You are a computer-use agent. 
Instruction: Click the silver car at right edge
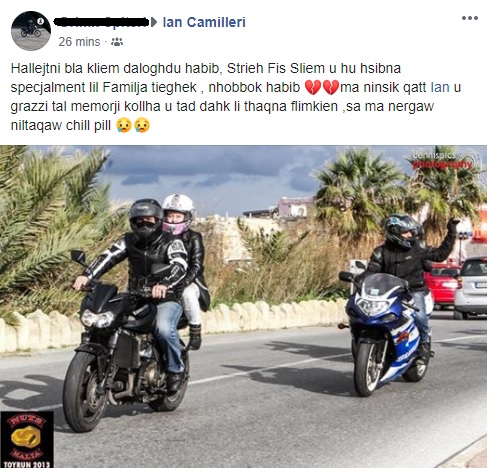[471, 288]
